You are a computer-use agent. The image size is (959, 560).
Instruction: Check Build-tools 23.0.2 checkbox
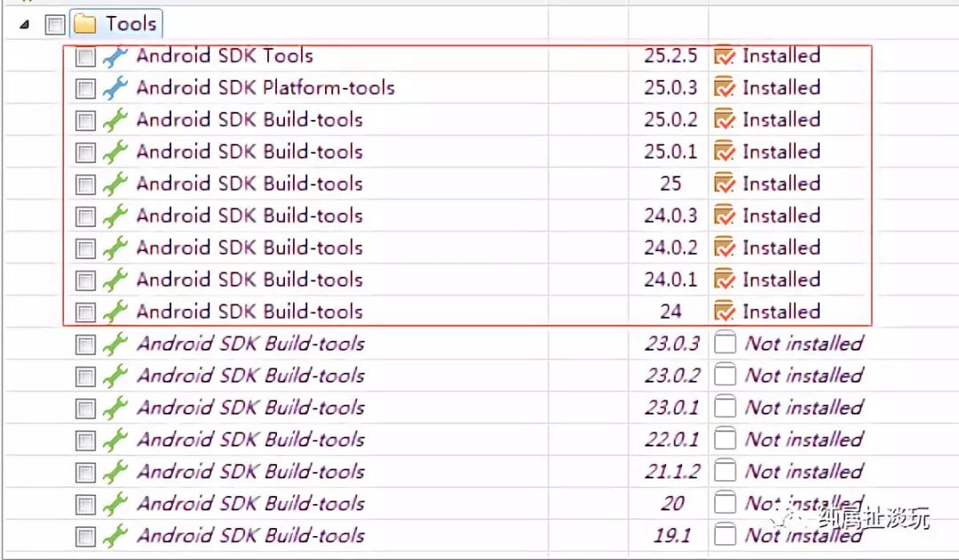click(x=85, y=376)
